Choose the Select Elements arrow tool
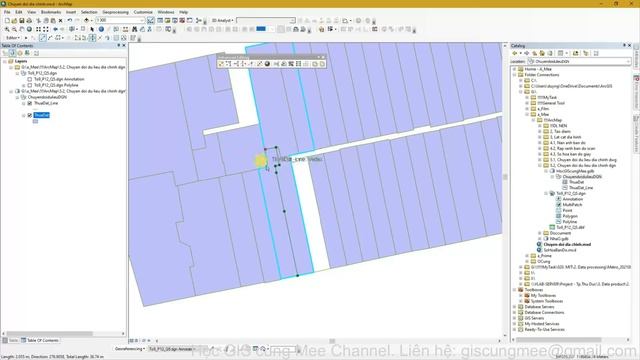This screenshot has width=640, height=360. coord(92,29)
